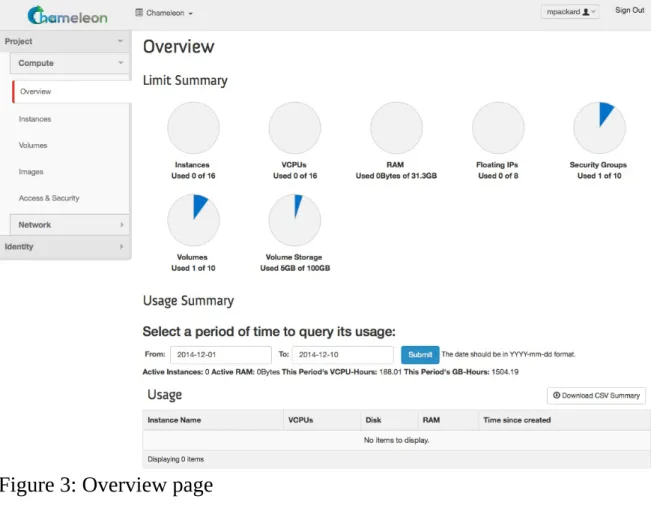
Task: Click Sign Out
Action: [629, 10]
